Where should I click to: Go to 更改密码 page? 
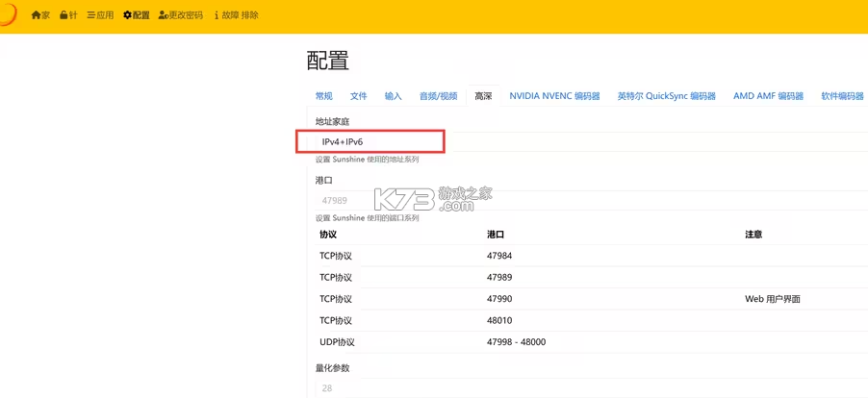(x=181, y=15)
